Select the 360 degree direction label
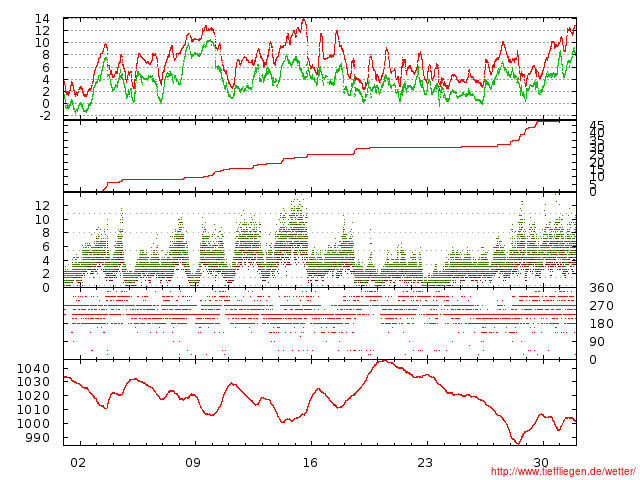 [x=601, y=288]
